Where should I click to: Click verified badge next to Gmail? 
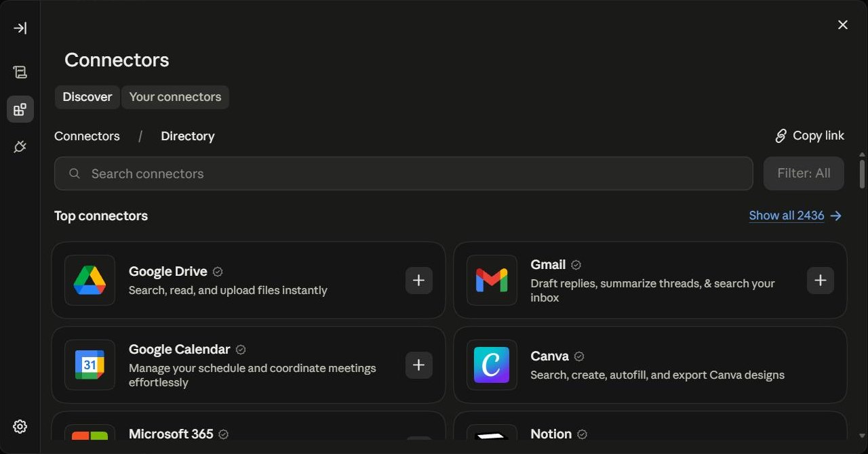[576, 264]
